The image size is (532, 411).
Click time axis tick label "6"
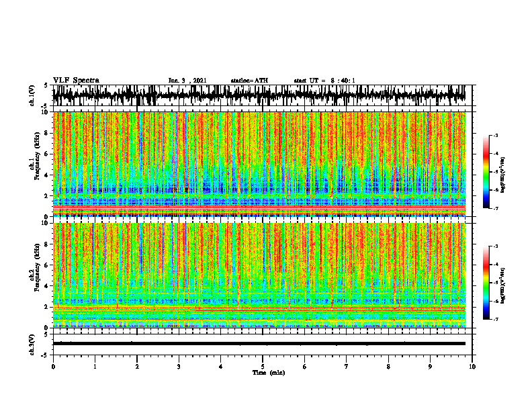305,367
